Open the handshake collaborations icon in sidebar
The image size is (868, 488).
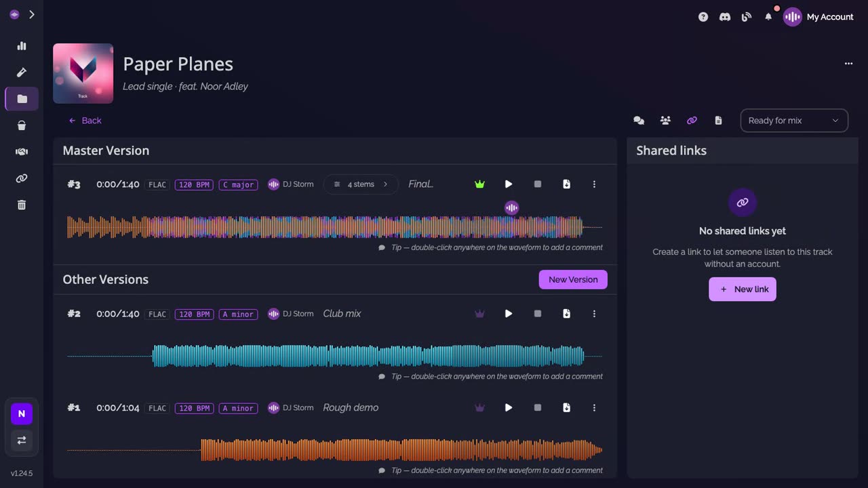point(22,152)
